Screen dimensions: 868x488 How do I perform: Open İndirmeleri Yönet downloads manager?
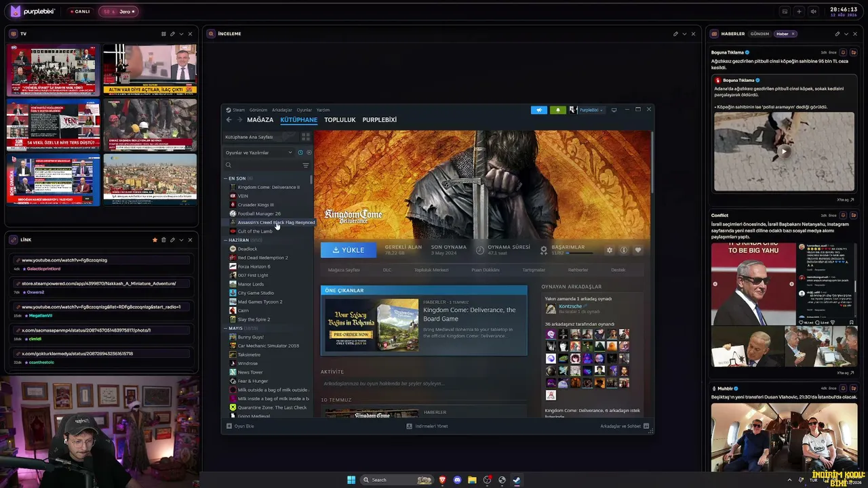click(427, 426)
